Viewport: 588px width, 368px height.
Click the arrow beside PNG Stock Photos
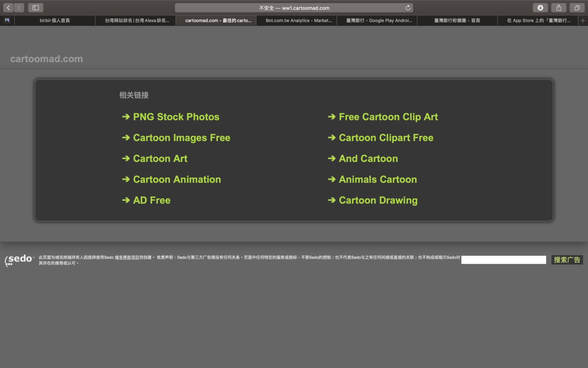click(126, 117)
